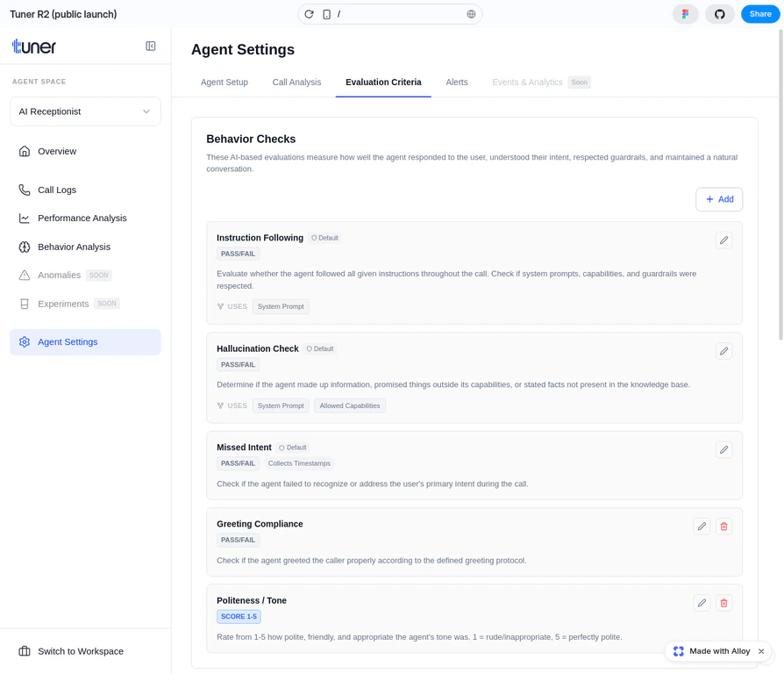This screenshot has height=674, width=784.
Task: Select Overview from the sidebar
Action: coord(57,151)
